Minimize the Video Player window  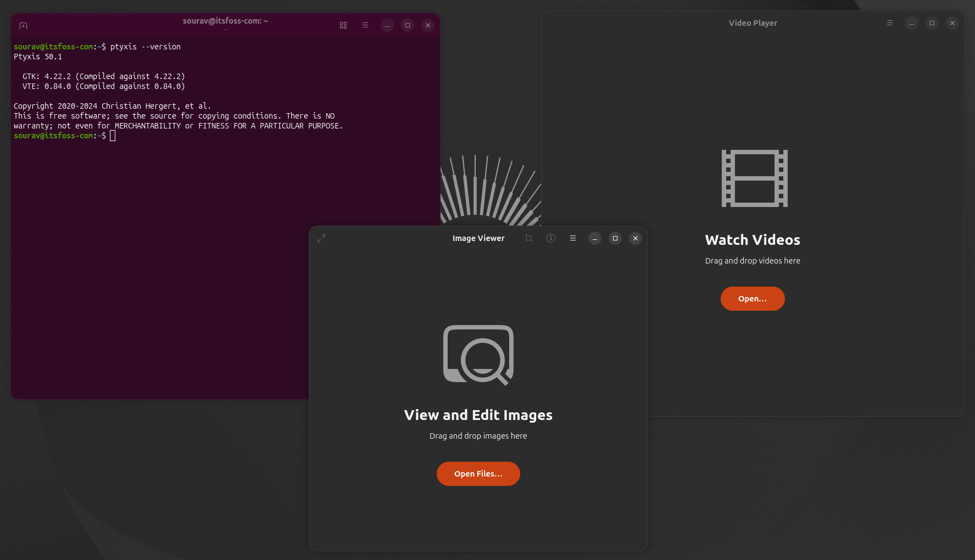point(912,23)
